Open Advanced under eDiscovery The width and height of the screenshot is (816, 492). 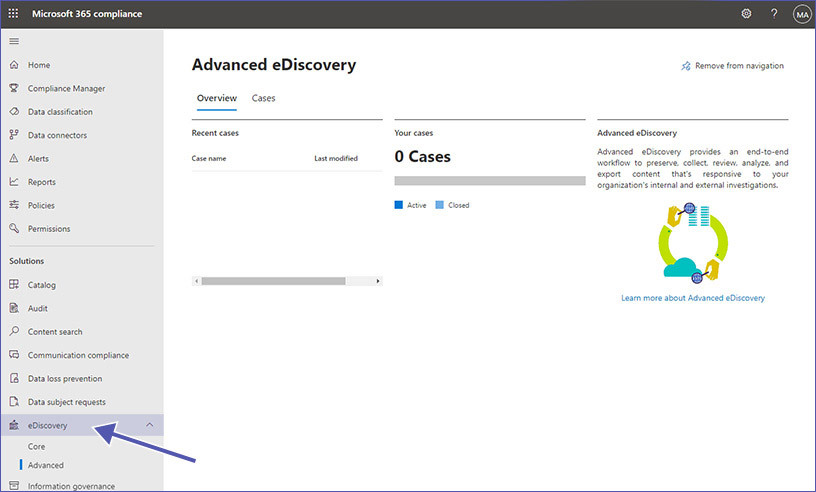click(46, 465)
